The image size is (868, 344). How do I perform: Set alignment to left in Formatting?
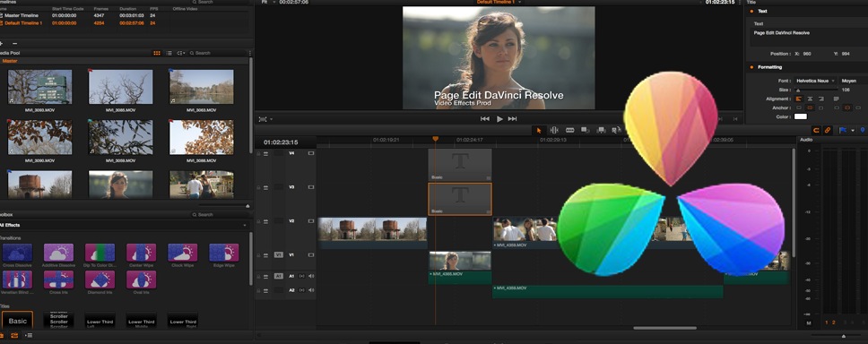tap(798, 99)
